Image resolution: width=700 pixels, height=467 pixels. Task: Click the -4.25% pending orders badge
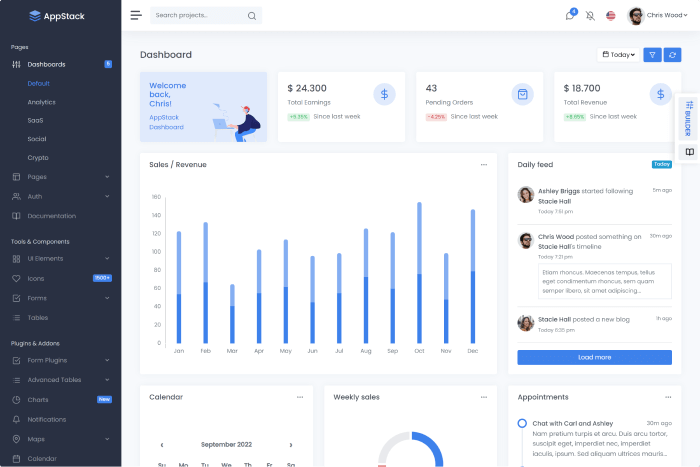pos(436,117)
